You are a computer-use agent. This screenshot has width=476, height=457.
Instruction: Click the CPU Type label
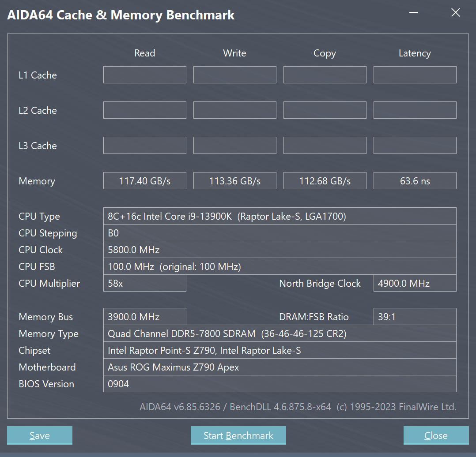pyautogui.click(x=39, y=217)
